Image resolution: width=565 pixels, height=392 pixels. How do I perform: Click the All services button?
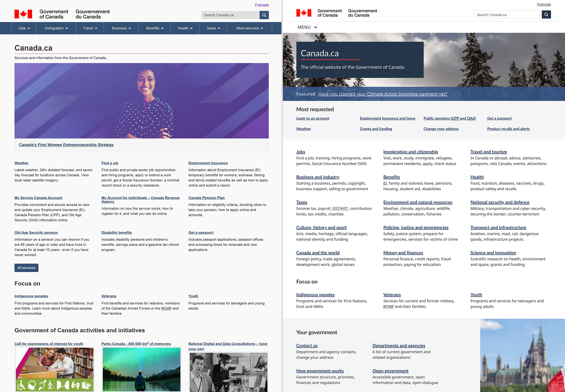pyautogui.click(x=26, y=268)
